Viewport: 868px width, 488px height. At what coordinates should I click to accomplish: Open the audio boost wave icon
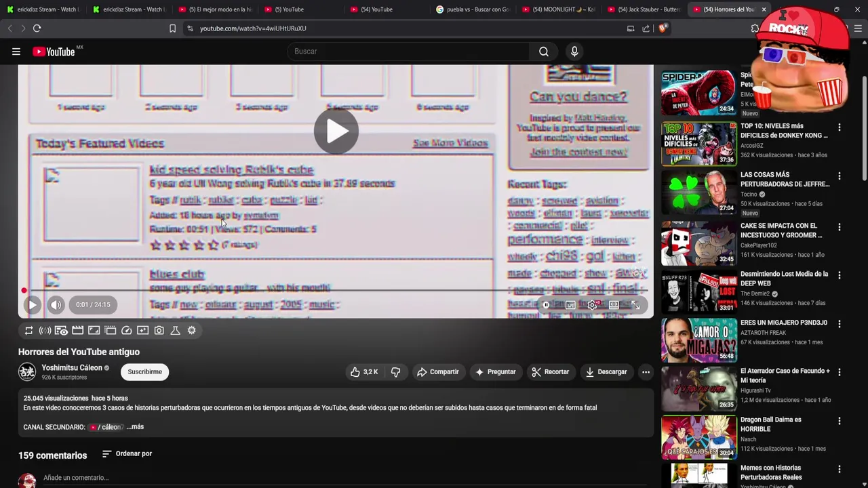(x=45, y=330)
